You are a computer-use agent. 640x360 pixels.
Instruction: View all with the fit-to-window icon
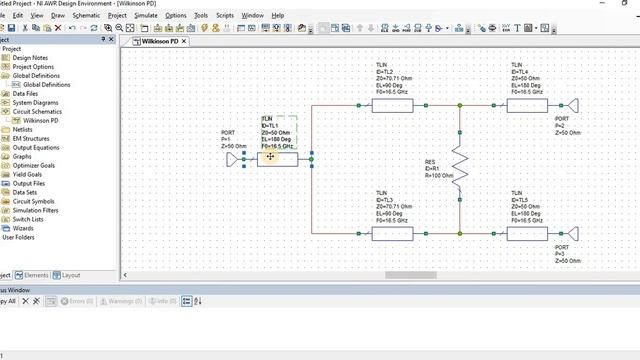point(130,28)
